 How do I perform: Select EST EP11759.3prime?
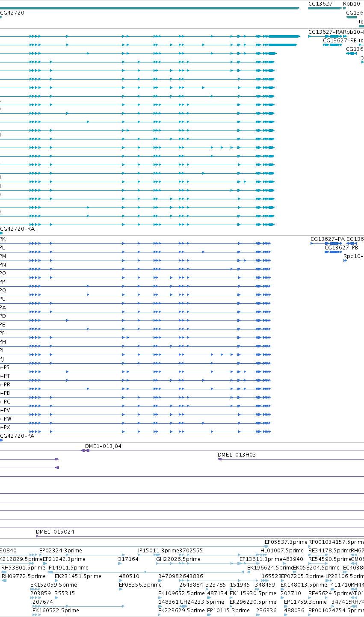coord(305,602)
